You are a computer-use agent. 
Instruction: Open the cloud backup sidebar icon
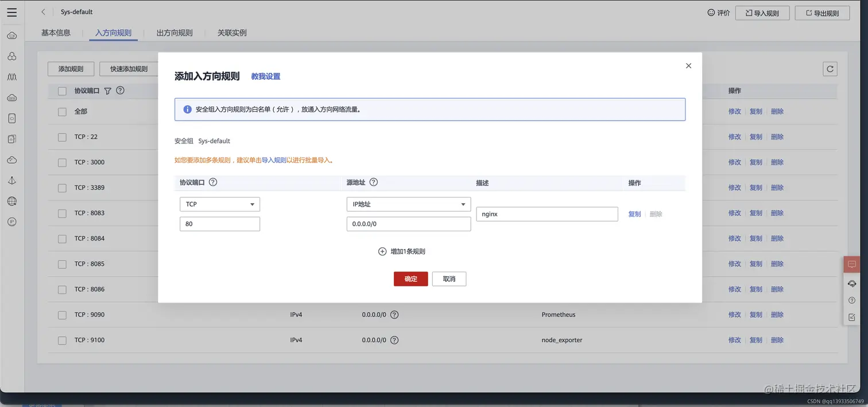click(x=12, y=160)
